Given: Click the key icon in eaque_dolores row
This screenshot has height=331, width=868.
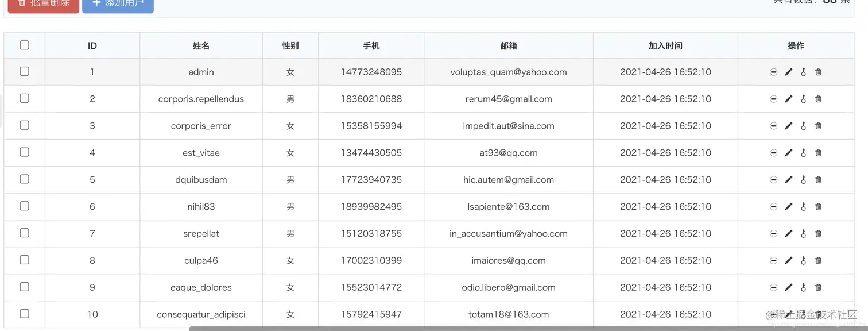Looking at the screenshot, I should click(x=804, y=288).
